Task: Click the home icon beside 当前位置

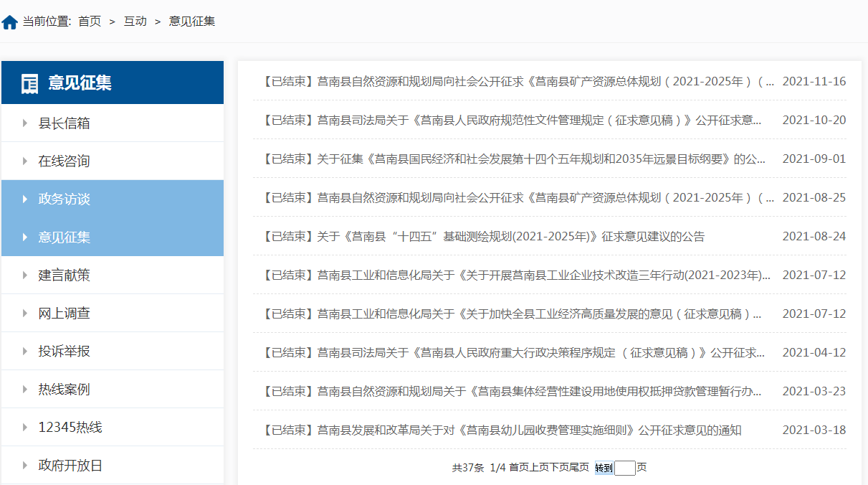Action: click(9, 22)
